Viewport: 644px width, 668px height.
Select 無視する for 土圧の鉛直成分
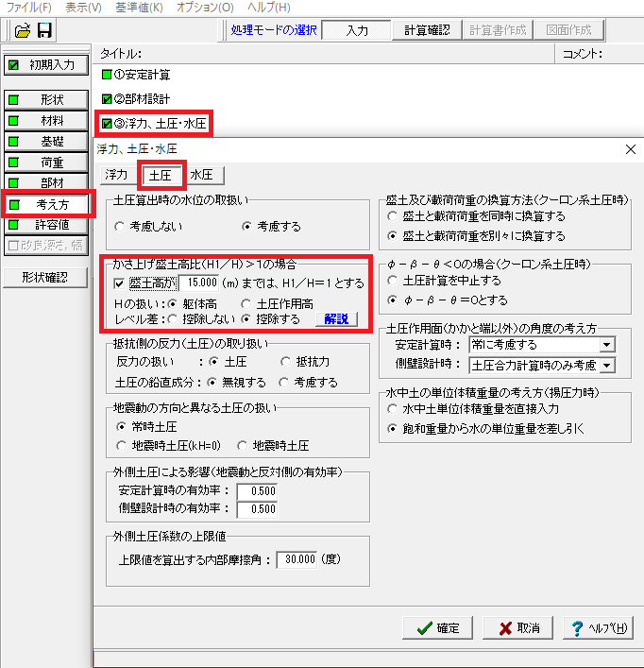coord(212,383)
